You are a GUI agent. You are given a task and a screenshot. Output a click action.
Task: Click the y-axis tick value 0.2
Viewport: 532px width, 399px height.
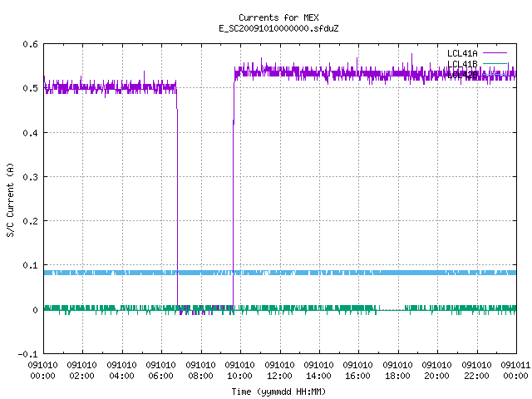tap(30, 221)
